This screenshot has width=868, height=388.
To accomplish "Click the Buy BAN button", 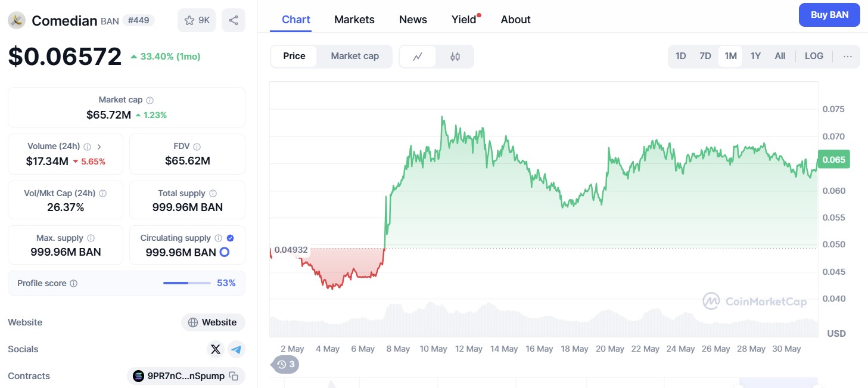I will point(829,15).
